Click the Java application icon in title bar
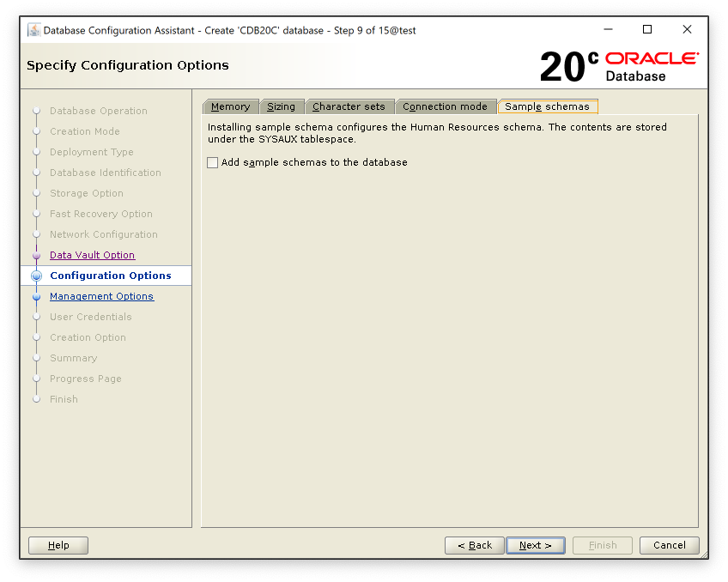This screenshot has width=728, height=582. pos(33,30)
